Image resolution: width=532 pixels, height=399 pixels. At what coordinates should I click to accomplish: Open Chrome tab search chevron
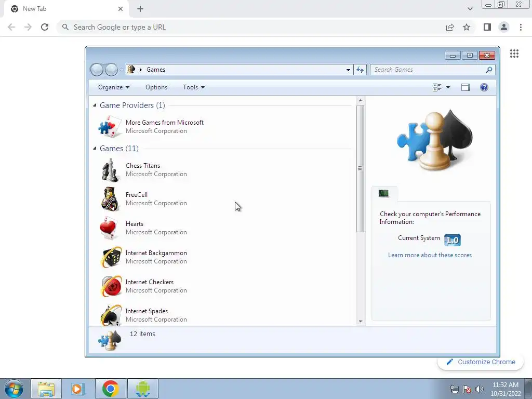pos(470,9)
